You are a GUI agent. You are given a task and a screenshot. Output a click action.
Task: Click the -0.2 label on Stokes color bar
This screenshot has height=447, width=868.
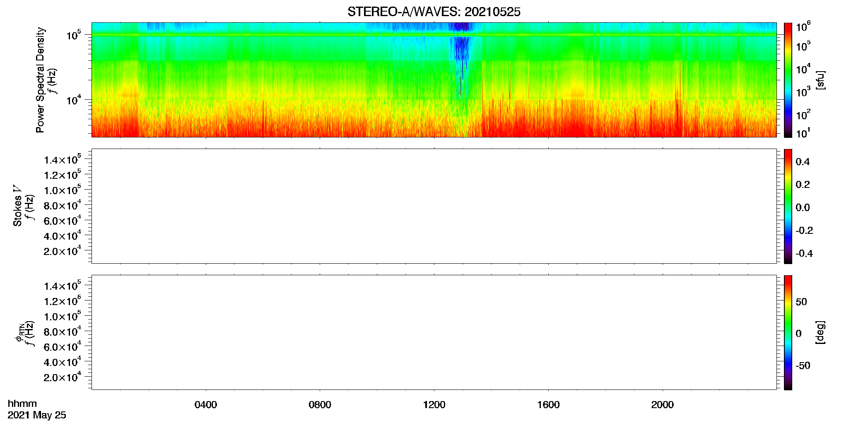click(x=804, y=231)
